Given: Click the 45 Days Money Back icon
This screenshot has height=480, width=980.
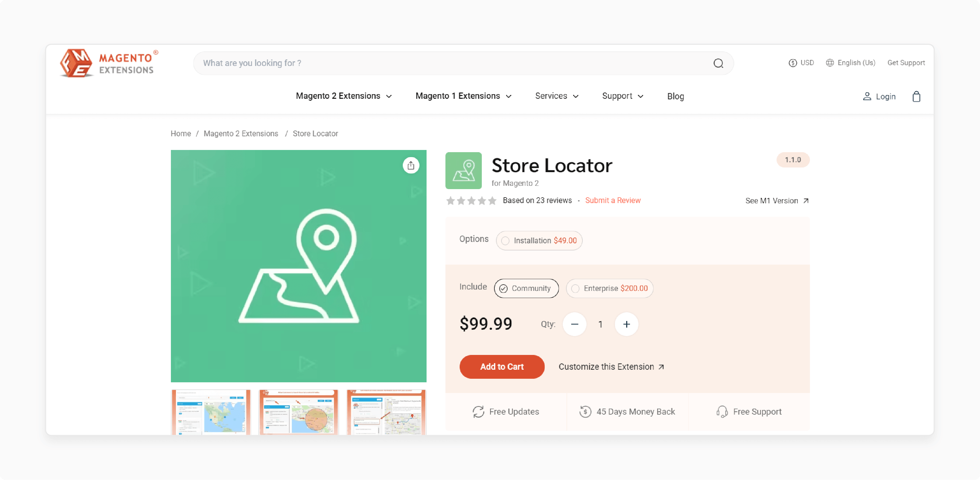Looking at the screenshot, I should click(585, 412).
